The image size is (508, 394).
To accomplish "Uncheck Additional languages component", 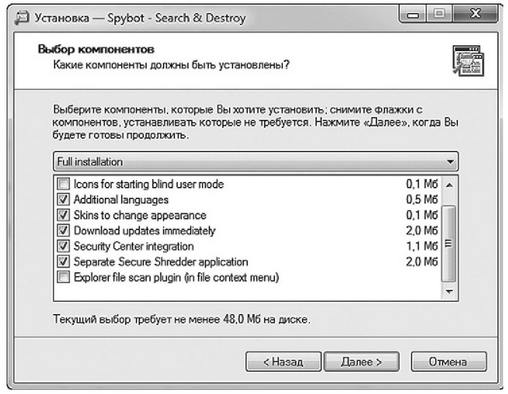I will [x=63, y=199].
